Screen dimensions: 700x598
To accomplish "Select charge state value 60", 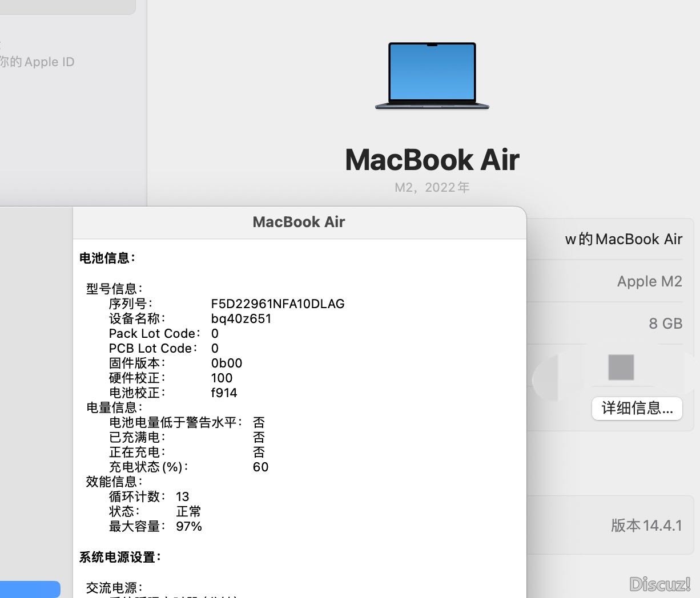I will point(261,467).
